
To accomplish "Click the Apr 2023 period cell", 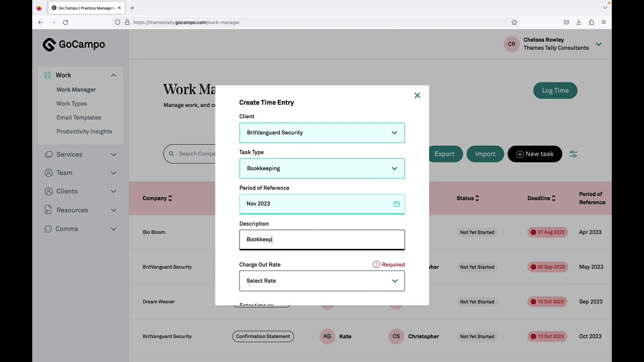I will click(x=590, y=232).
